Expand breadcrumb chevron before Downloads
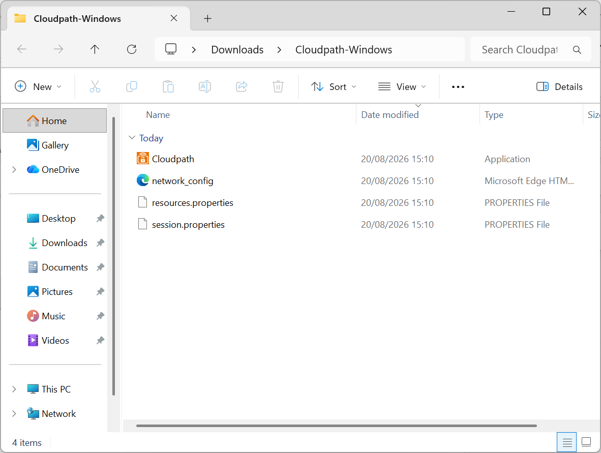 (194, 49)
